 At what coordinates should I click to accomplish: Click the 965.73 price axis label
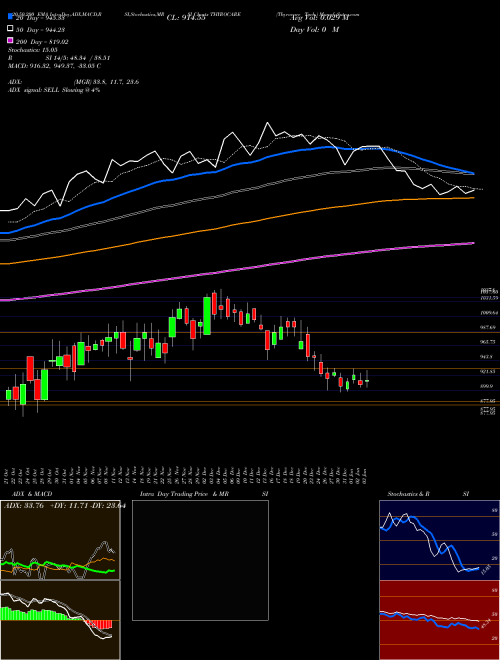tap(489, 342)
